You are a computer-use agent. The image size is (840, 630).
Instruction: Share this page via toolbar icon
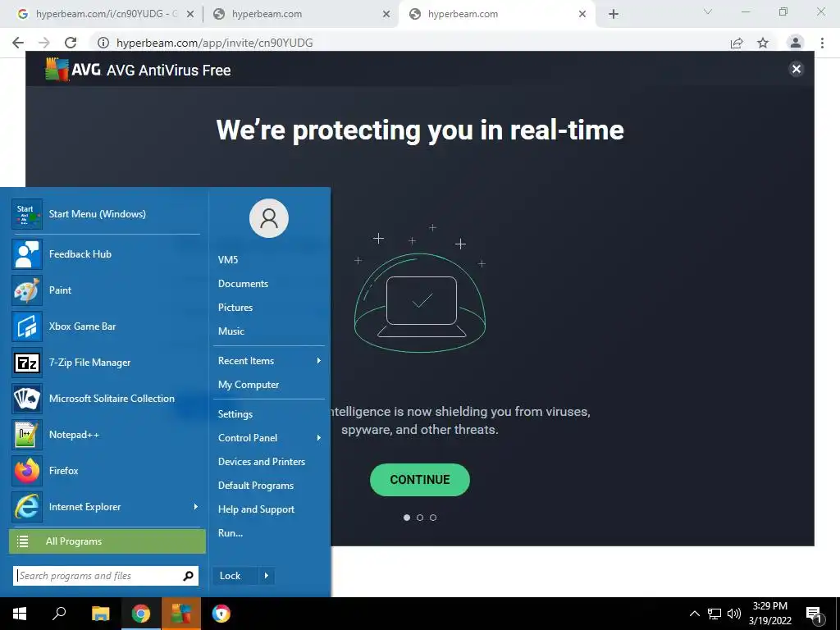coord(737,43)
